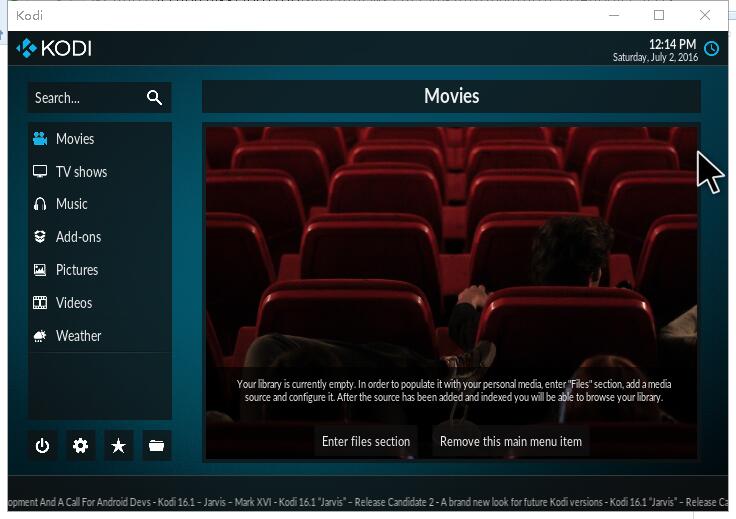Click the clock icon beside the time
This screenshot has height=519, width=736.
pyautogui.click(x=711, y=48)
